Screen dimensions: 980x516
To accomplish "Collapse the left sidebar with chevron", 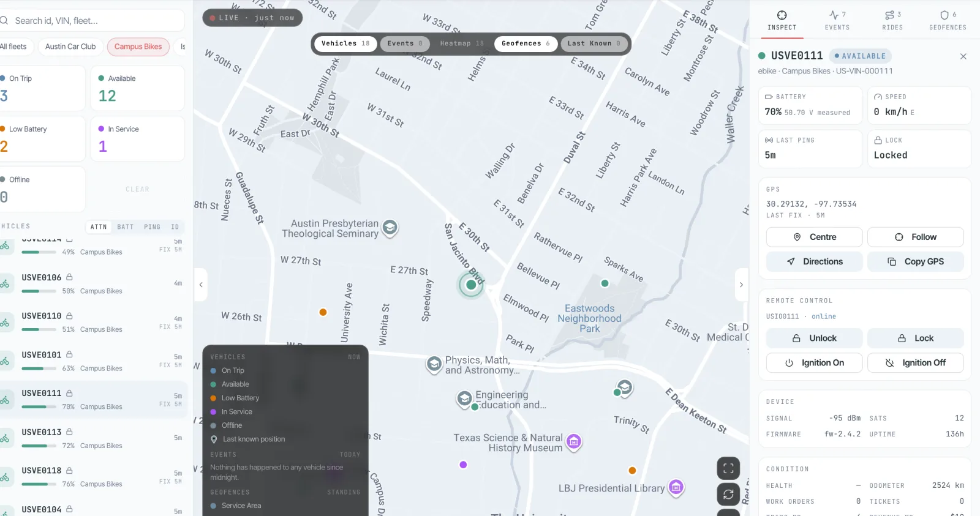I will coord(201,285).
